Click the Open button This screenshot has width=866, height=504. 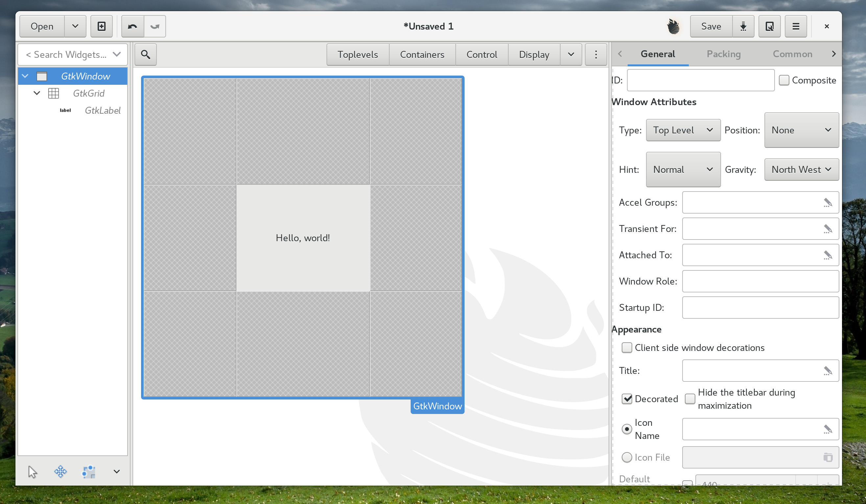(x=42, y=26)
